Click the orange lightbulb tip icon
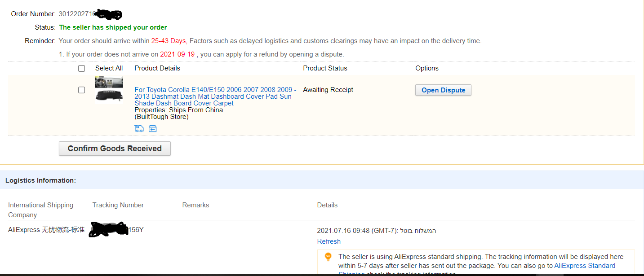 click(x=328, y=257)
